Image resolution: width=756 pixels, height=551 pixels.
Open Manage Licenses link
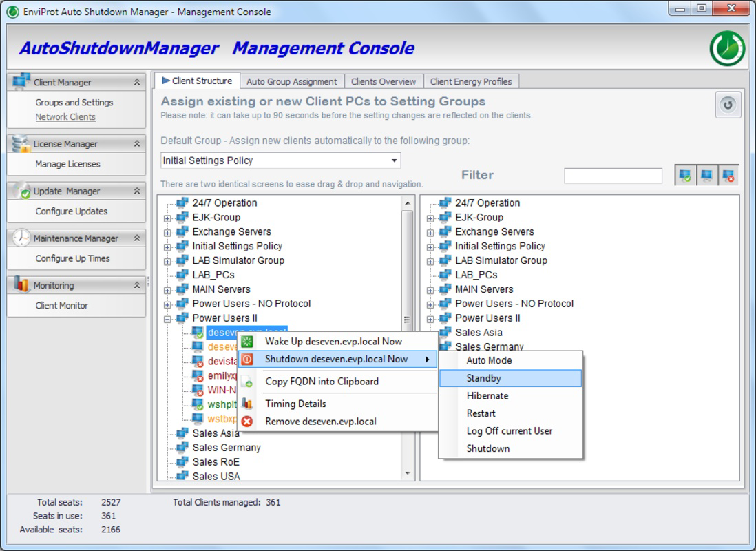point(67,164)
